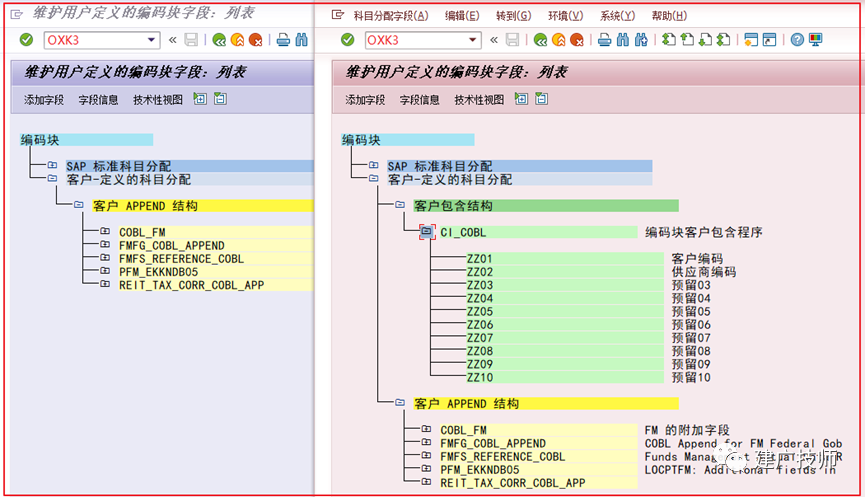Click the green Back icon in left window

(219, 40)
